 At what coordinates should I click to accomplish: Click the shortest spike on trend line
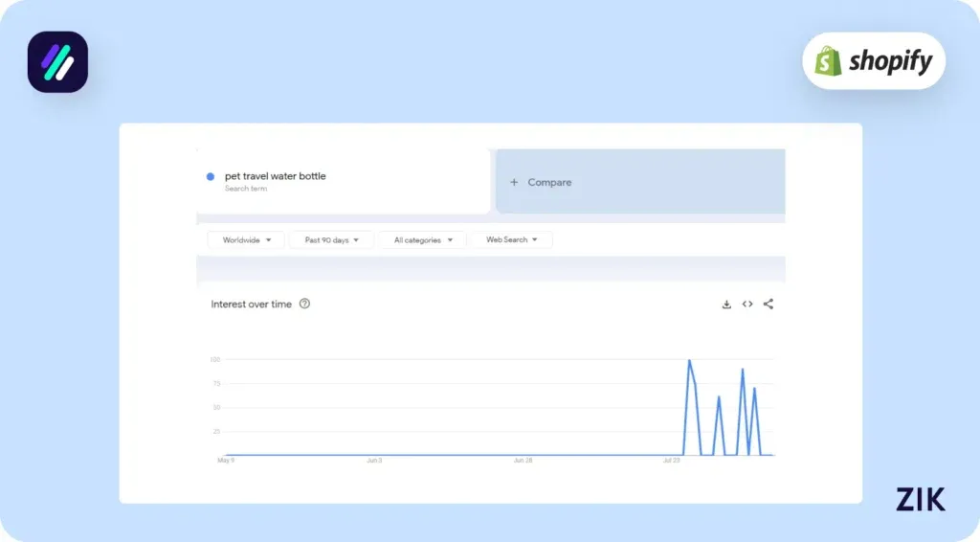click(x=719, y=397)
